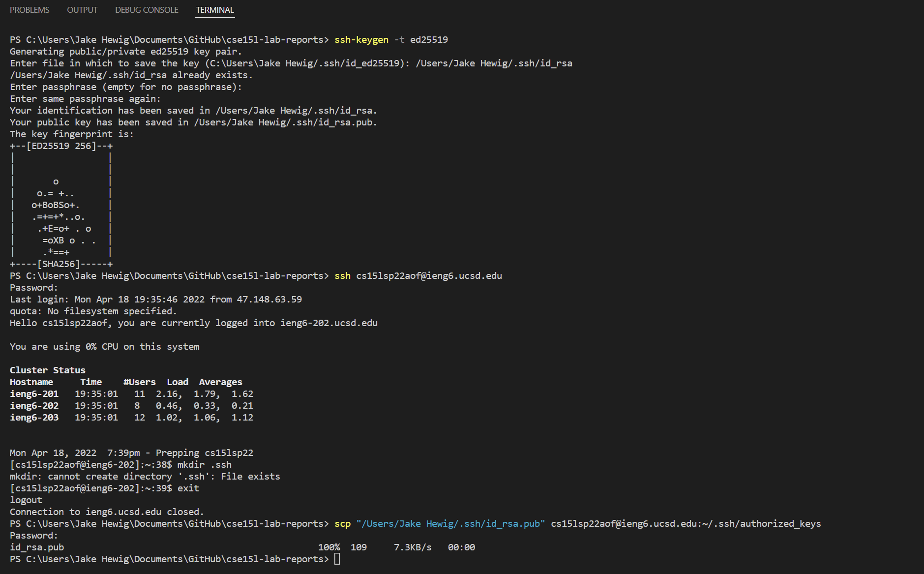The height and width of the screenshot is (574, 924).
Task: Click the terminal cursor at the last prompt
Action: coord(337,559)
